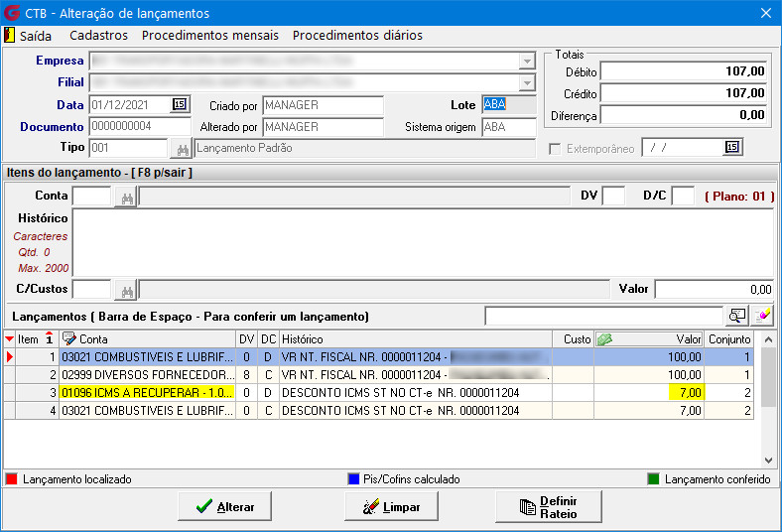The height and width of the screenshot is (532, 782).
Task: Expand the Filial dropdown
Action: pos(527,82)
